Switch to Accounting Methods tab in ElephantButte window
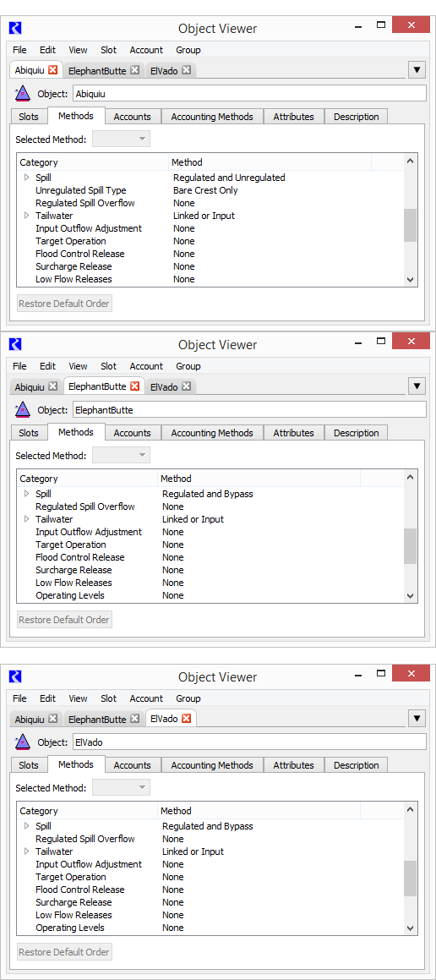The width and height of the screenshot is (436, 980). pyautogui.click(x=212, y=432)
